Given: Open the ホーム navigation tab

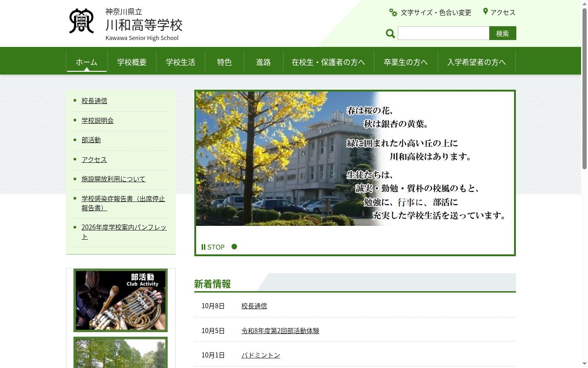Looking at the screenshot, I should point(87,62).
